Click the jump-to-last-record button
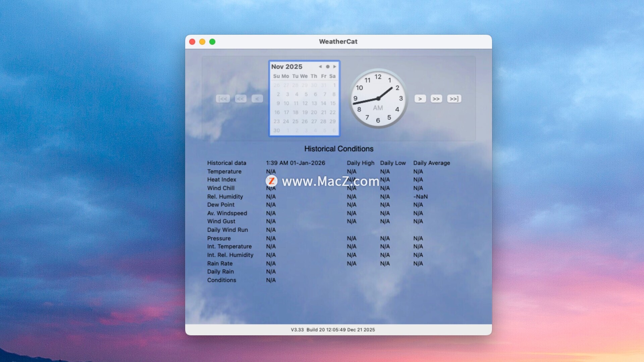This screenshot has width=644, height=362. [454, 99]
